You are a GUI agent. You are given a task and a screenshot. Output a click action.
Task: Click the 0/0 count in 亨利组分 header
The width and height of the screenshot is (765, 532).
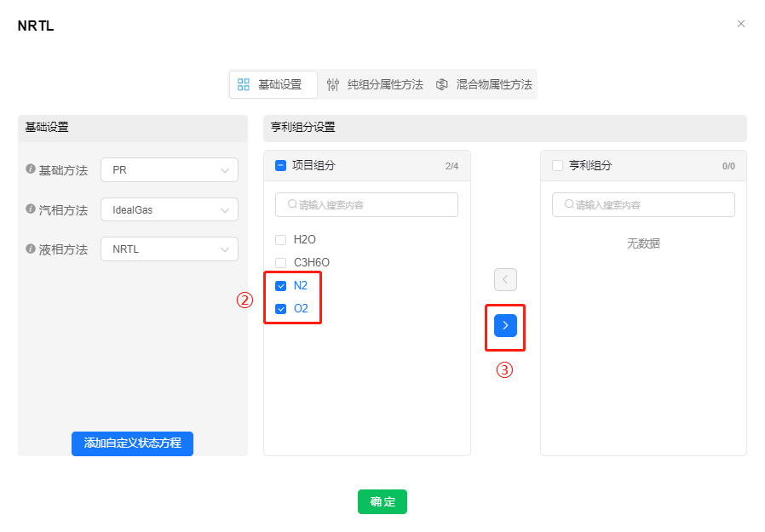pos(728,166)
